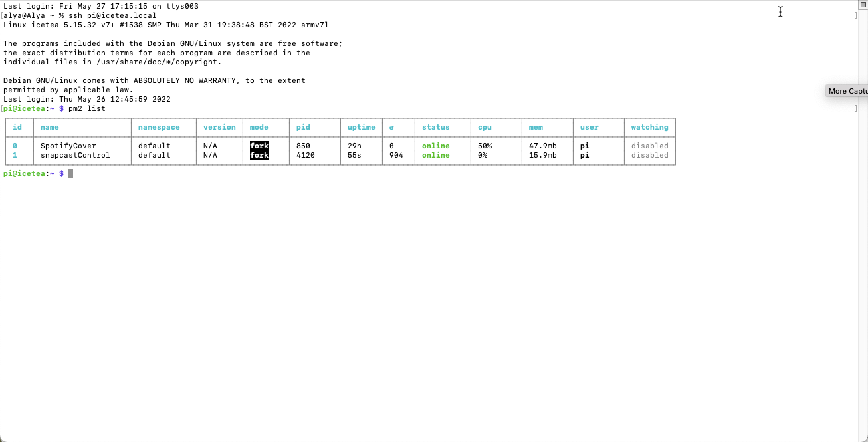Expand the namespace column header
Viewport: 868px width, 442px height.
click(159, 127)
